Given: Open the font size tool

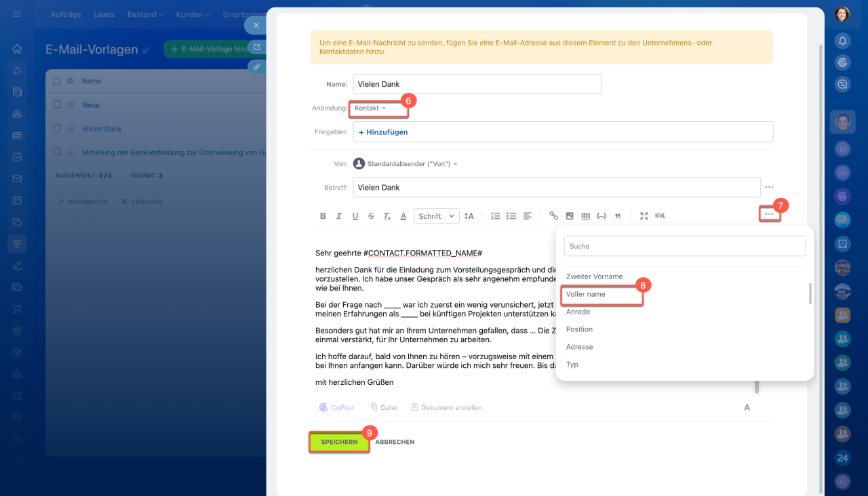Looking at the screenshot, I should (469, 216).
